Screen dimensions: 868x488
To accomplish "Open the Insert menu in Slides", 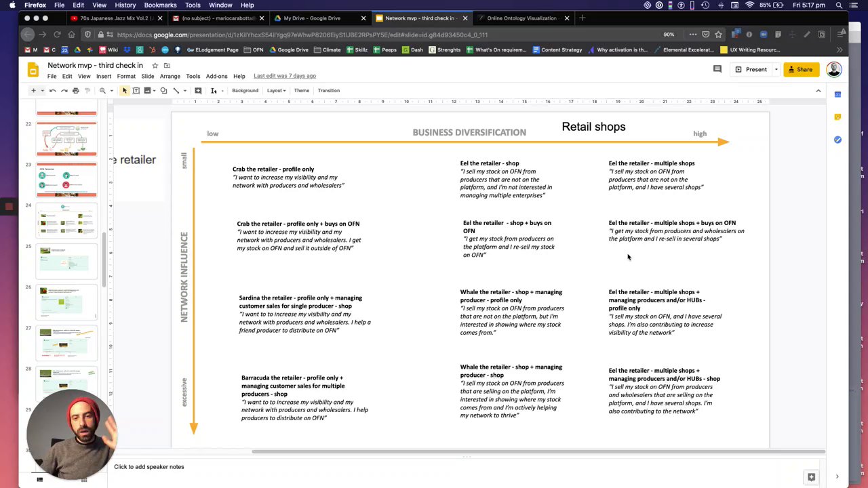I will point(104,76).
